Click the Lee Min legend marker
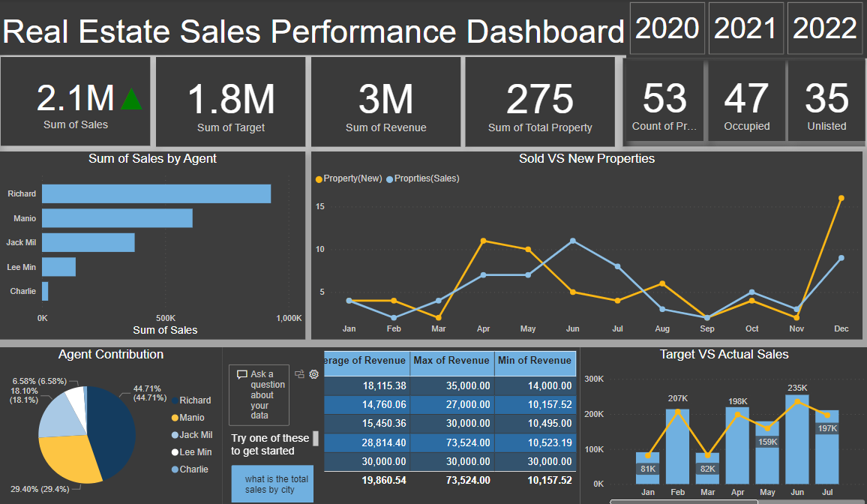This screenshot has width=867, height=504. pos(175,452)
